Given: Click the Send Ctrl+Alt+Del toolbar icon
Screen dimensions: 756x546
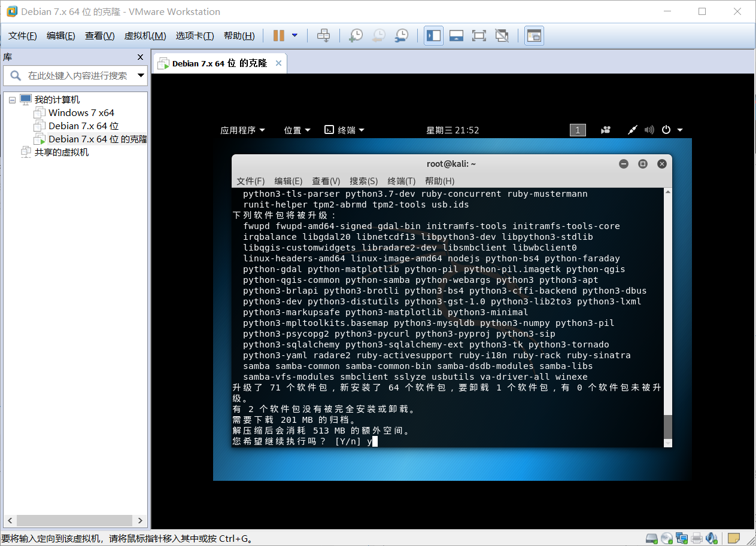Looking at the screenshot, I should click(323, 36).
